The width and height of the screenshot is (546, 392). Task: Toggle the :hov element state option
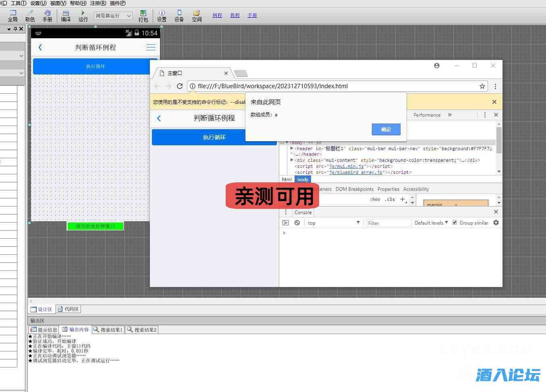click(x=375, y=199)
